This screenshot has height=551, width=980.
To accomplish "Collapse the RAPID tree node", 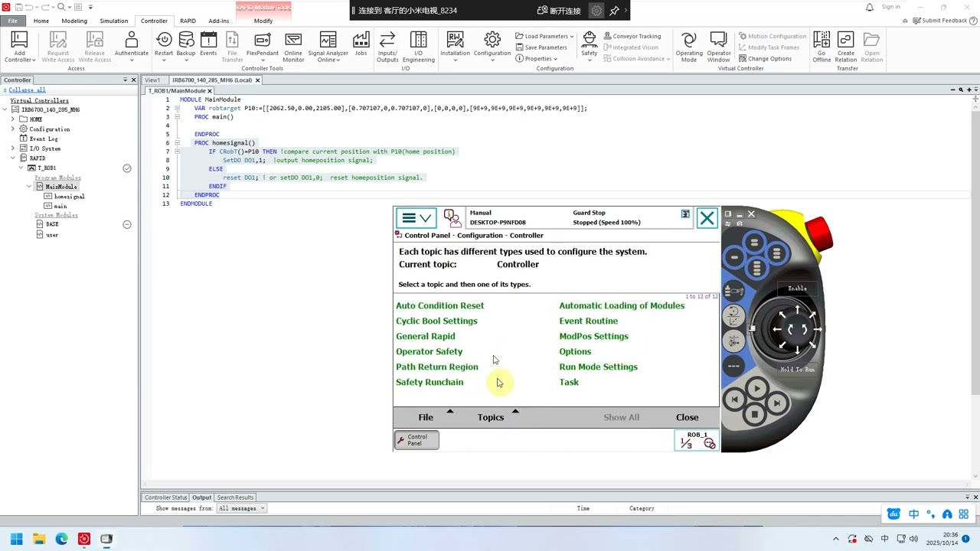I will (x=13, y=158).
